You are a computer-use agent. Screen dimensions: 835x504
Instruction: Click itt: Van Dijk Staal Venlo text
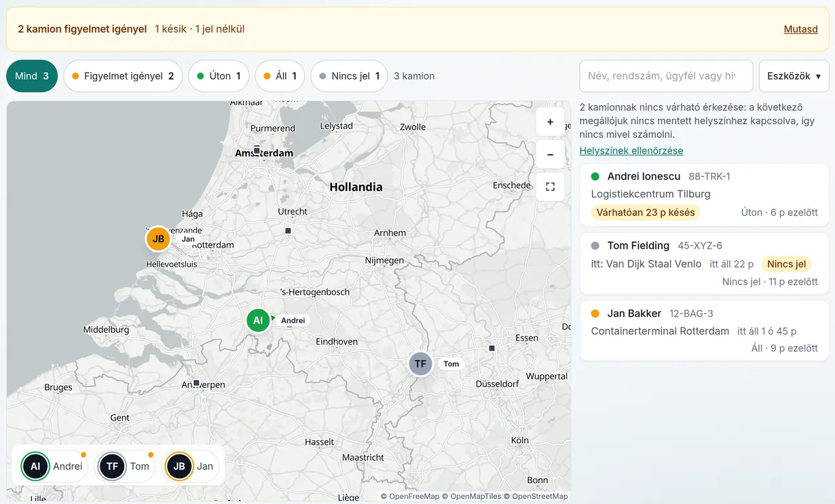pyautogui.click(x=646, y=264)
